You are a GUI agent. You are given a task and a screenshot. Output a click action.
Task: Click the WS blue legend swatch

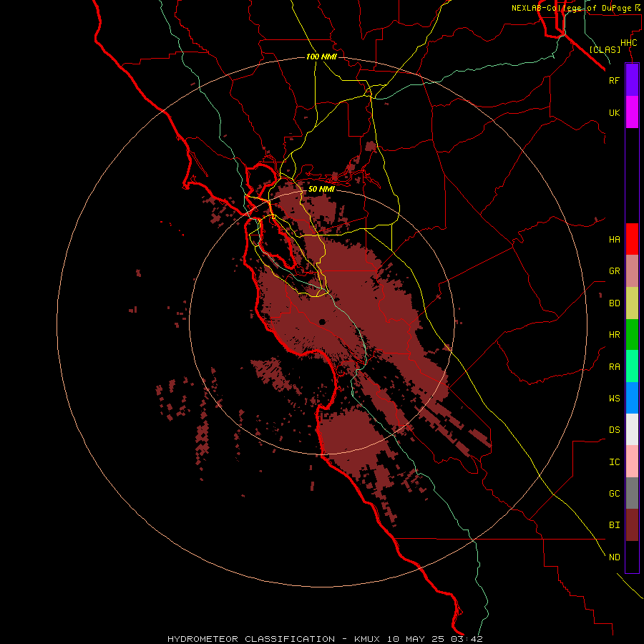(x=632, y=398)
